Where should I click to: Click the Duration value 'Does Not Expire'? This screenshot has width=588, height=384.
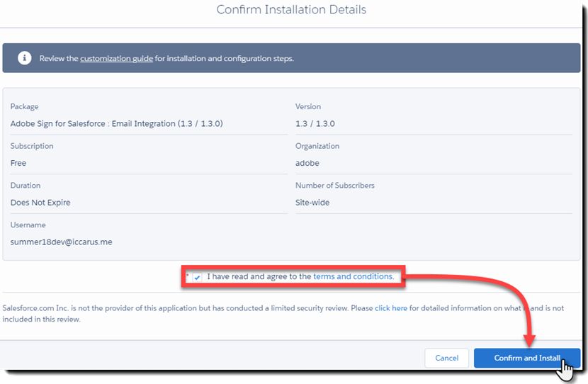(x=40, y=203)
